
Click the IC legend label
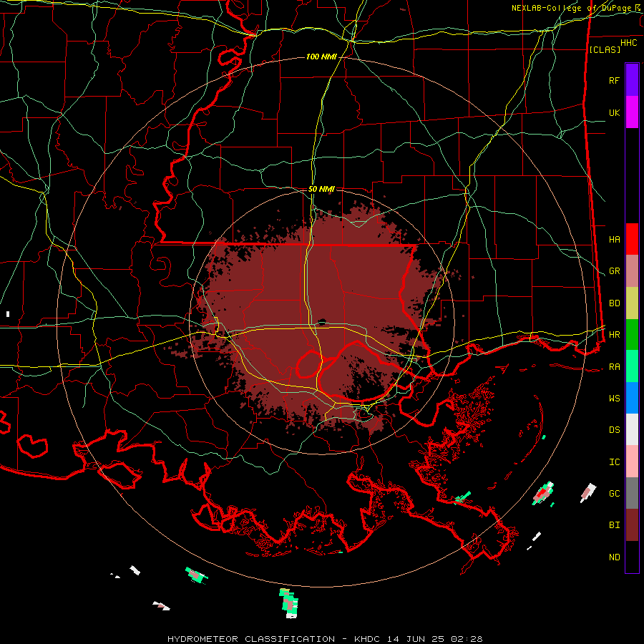[x=615, y=462]
